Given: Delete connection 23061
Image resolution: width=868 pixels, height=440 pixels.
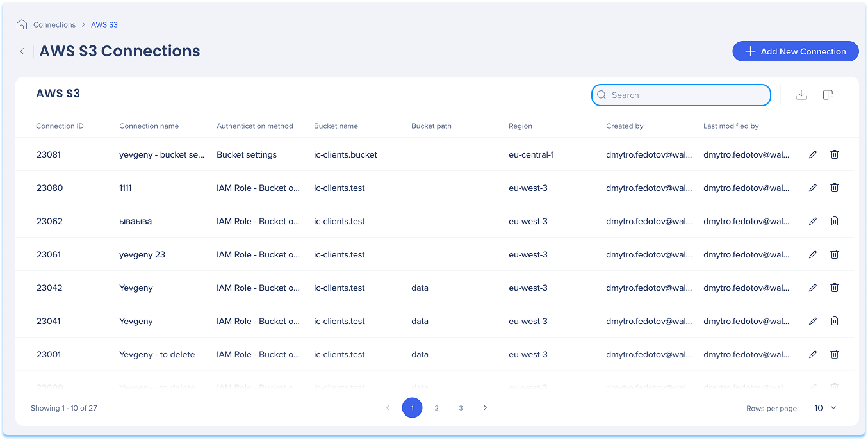Looking at the screenshot, I should click(x=835, y=254).
